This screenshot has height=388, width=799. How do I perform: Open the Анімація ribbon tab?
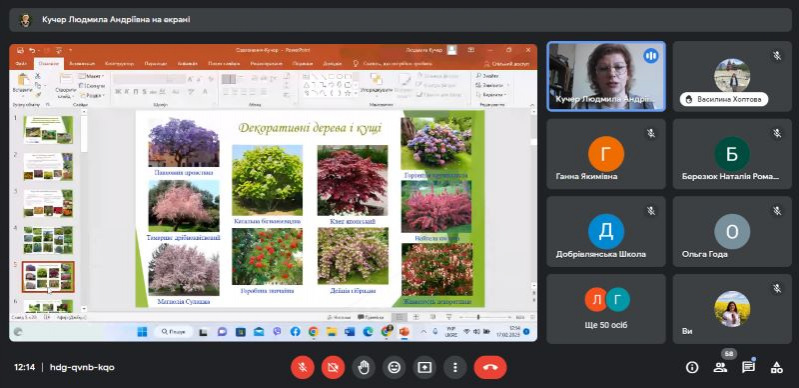(x=188, y=64)
